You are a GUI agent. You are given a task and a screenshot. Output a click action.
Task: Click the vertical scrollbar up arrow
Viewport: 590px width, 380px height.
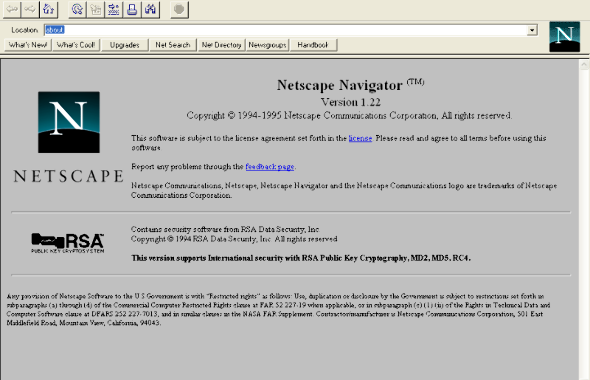[x=584, y=65]
